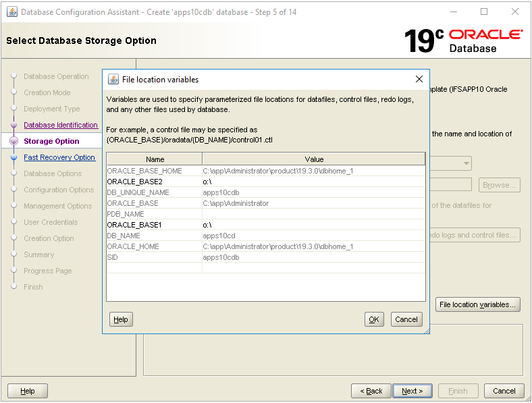Click Database Options step in sidebar
Screen dimensions: 532x403
53,173
